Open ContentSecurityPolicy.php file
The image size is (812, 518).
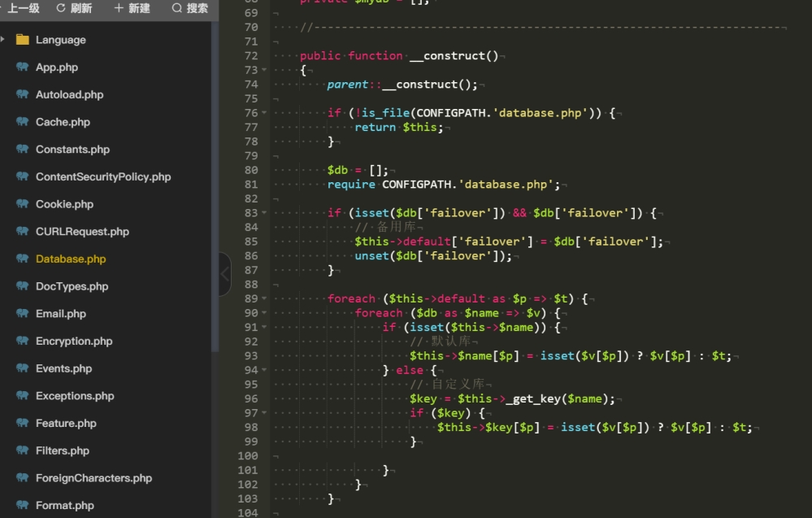(103, 176)
